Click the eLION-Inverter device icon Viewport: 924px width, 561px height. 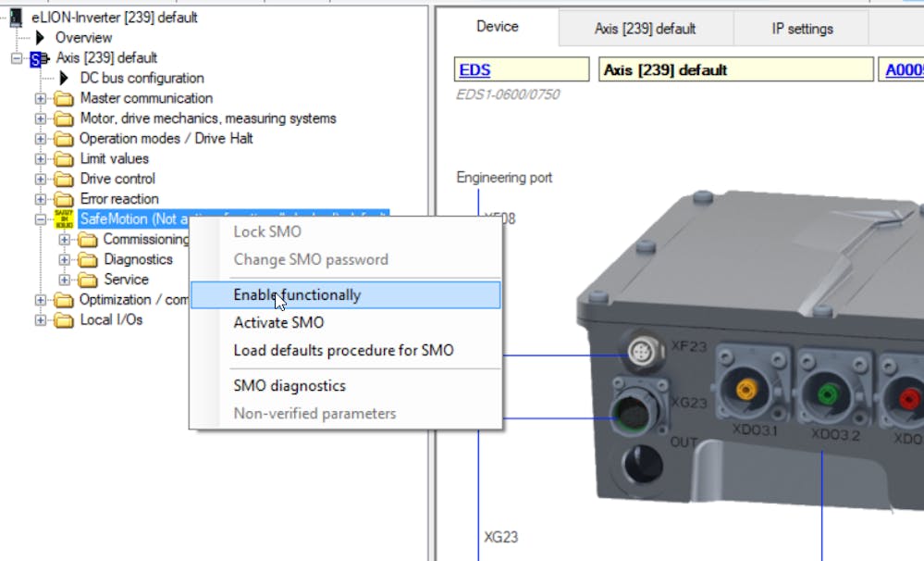(x=15, y=18)
